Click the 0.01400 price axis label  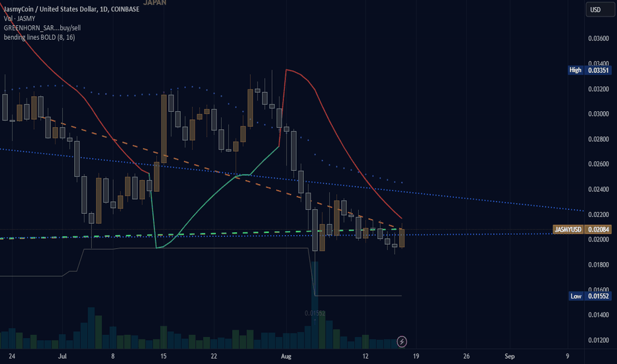click(598, 315)
